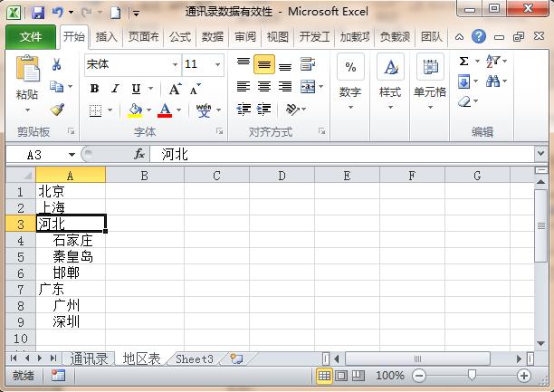Toggle Bold formatting

click(94, 89)
